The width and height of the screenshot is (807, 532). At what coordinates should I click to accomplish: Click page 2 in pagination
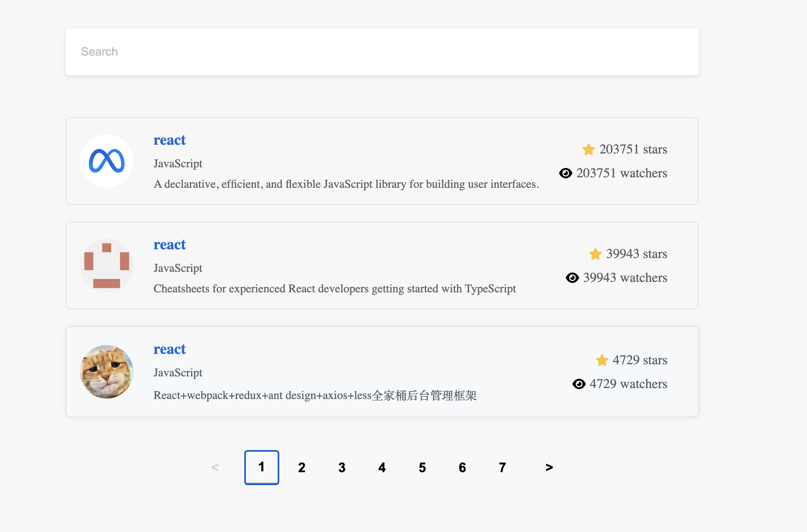click(x=301, y=467)
